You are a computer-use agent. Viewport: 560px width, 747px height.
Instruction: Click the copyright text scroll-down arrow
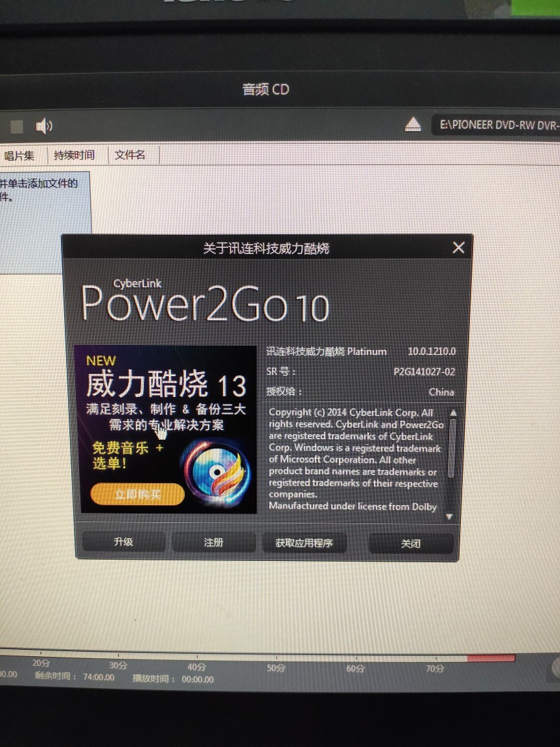(x=449, y=516)
